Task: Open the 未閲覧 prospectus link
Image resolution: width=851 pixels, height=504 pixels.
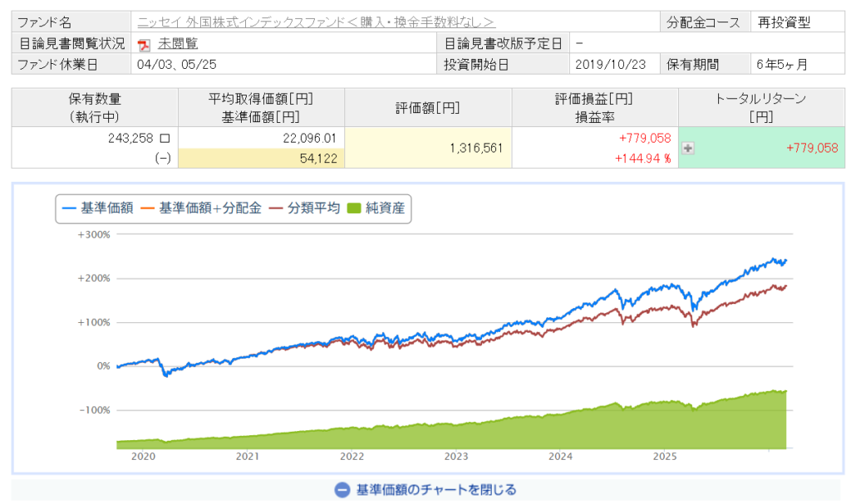Action: tap(178, 44)
